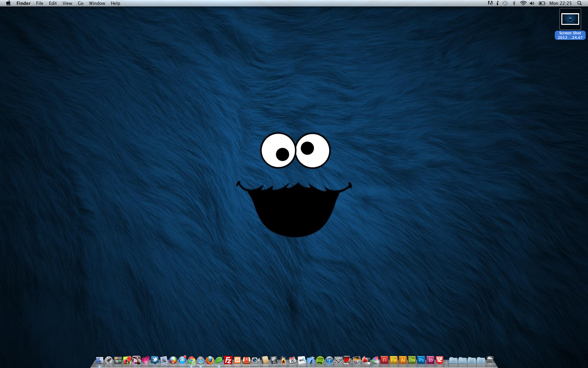The width and height of the screenshot is (588, 368).
Task: Show the battery status menu
Action: click(542, 3)
